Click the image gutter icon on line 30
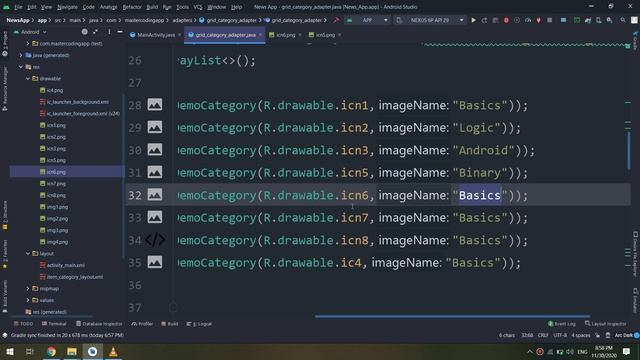Image resolution: width=640 pixels, height=360 pixels. pyautogui.click(x=155, y=150)
